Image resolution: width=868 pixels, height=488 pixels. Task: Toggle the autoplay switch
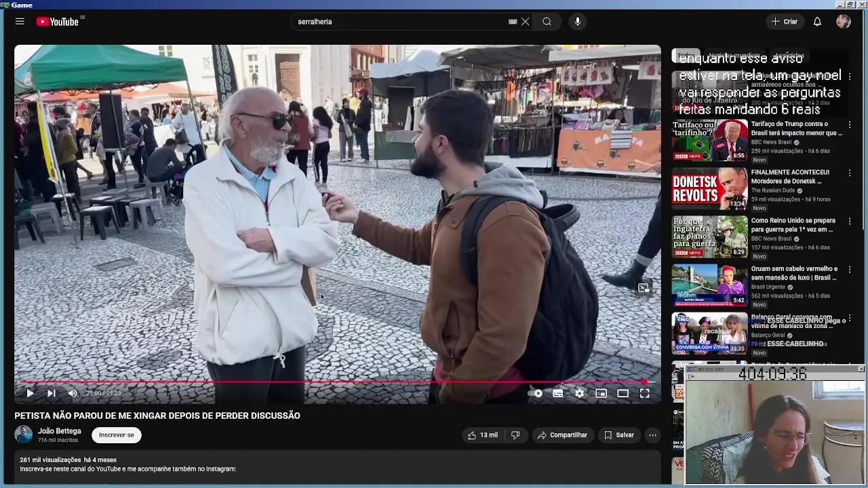[x=536, y=393]
